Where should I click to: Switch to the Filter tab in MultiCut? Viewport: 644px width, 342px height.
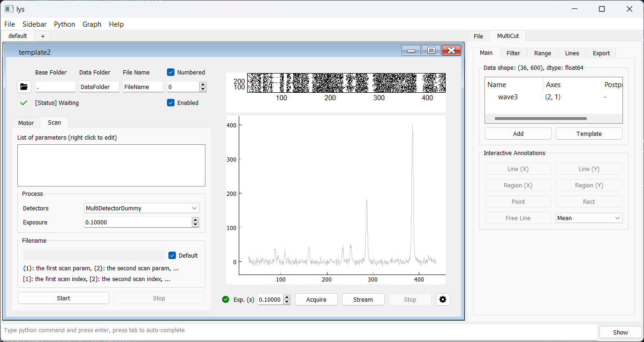coord(513,53)
